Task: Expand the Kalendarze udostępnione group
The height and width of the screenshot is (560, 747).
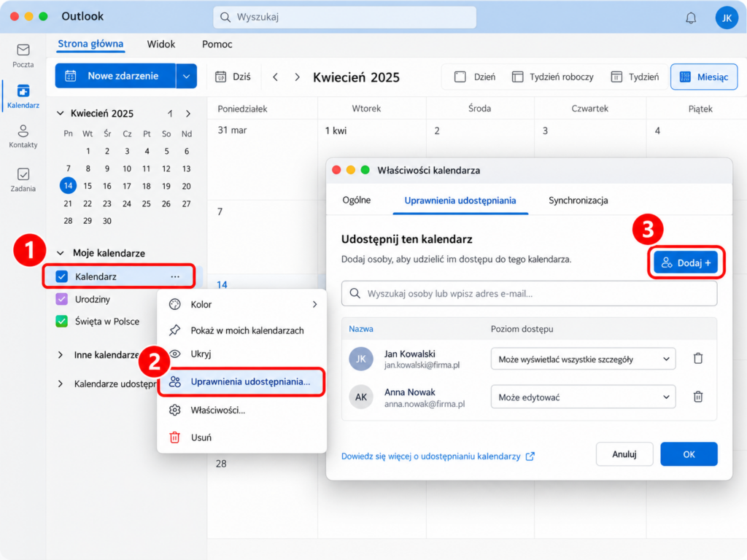Action: [x=61, y=384]
